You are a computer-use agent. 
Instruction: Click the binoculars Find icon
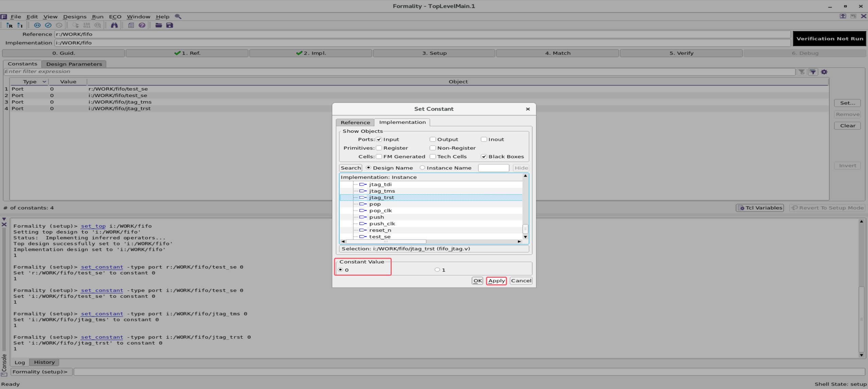coord(115,25)
